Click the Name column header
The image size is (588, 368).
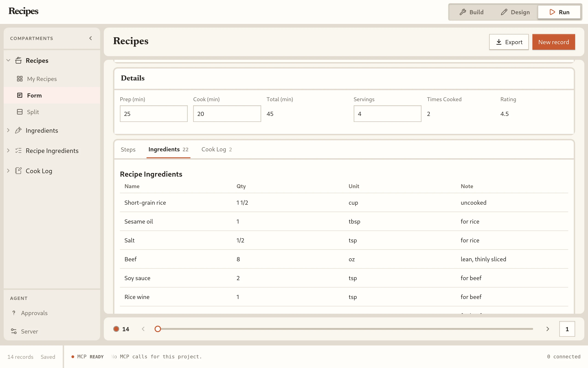(x=132, y=186)
